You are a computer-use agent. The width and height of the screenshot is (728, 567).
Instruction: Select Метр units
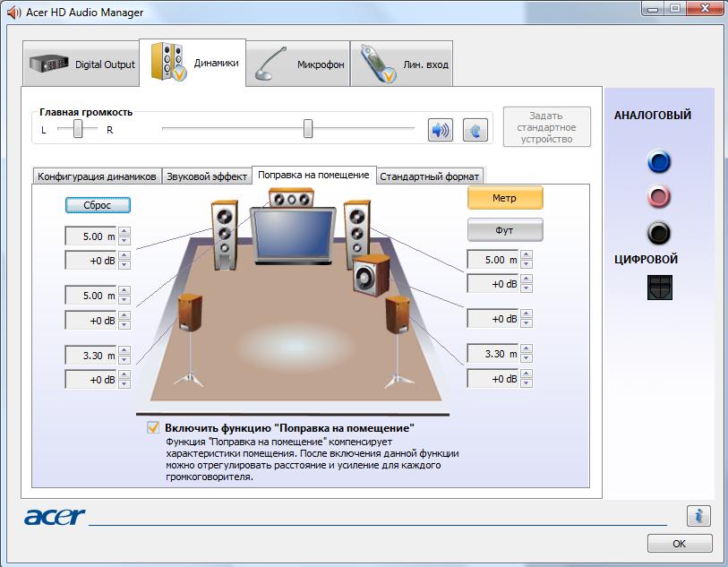505,198
